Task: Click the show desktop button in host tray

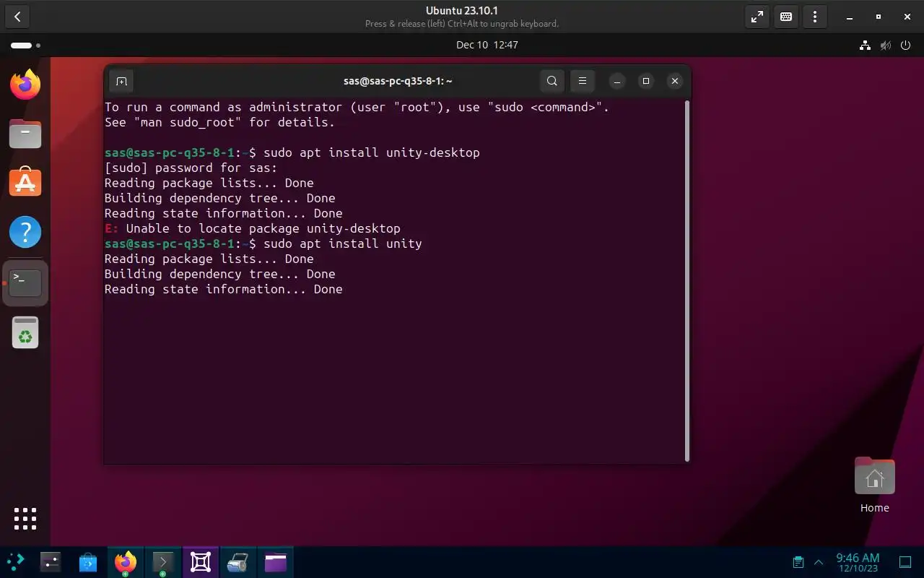Action: point(905,562)
